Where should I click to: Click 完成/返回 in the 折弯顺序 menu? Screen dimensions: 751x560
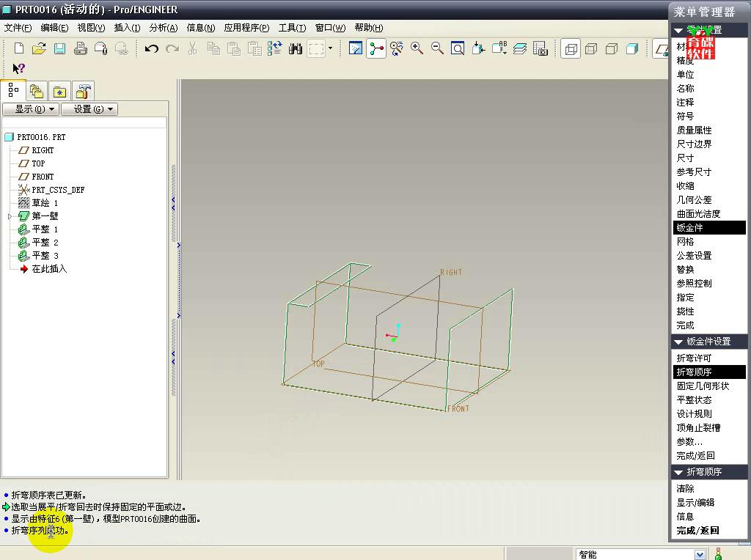click(x=698, y=531)
